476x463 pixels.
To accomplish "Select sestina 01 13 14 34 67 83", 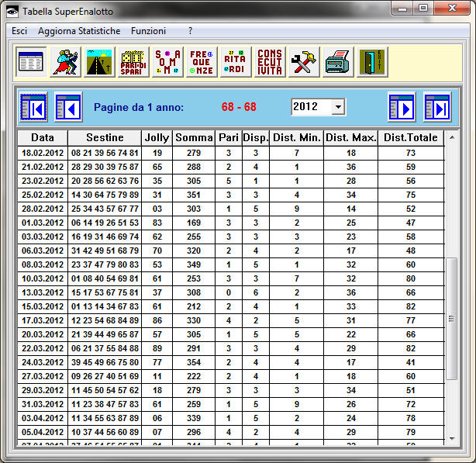I will coord(105,306).
